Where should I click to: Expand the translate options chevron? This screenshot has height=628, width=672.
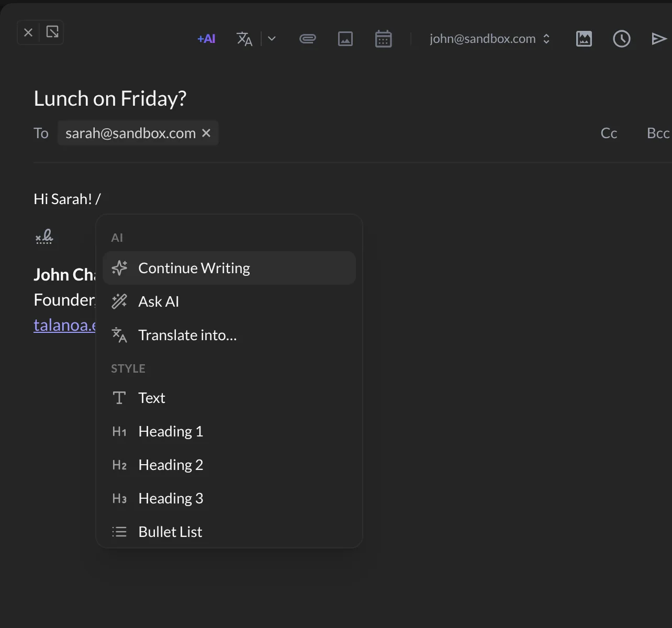tap(272, 39)
